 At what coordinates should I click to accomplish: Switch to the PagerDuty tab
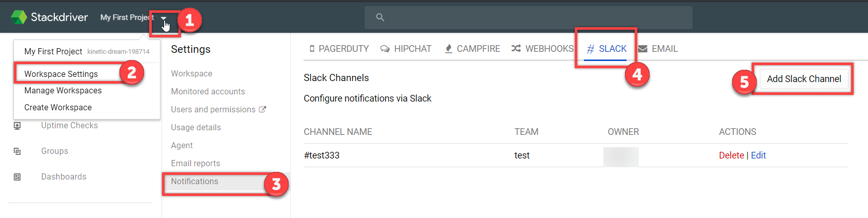click(x=339, y=49)
